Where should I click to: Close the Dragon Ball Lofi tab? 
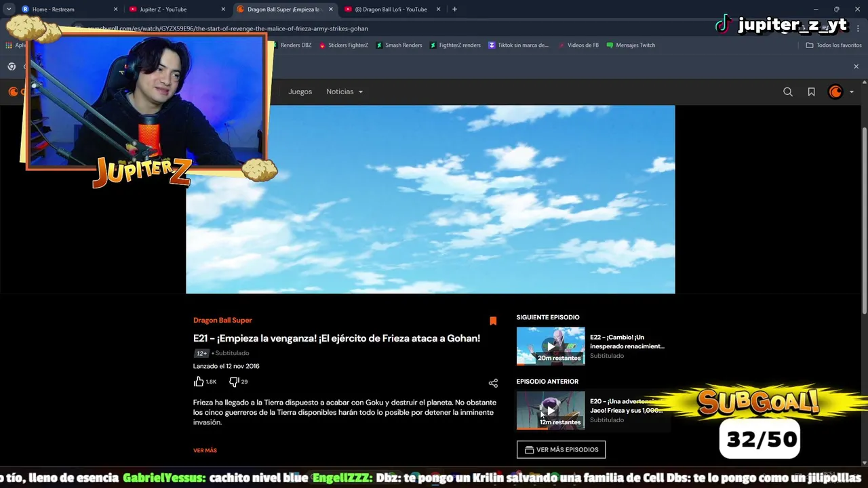click(x=439, y=9)
